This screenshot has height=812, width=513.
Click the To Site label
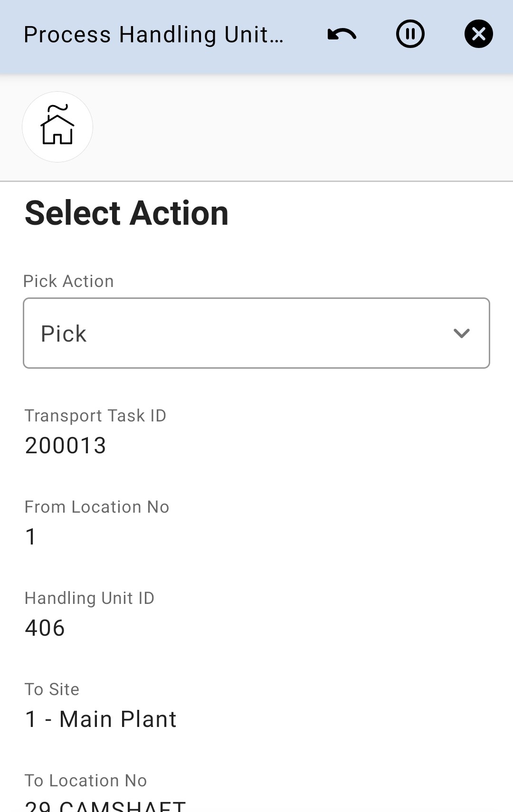click(x=52, y=689)
